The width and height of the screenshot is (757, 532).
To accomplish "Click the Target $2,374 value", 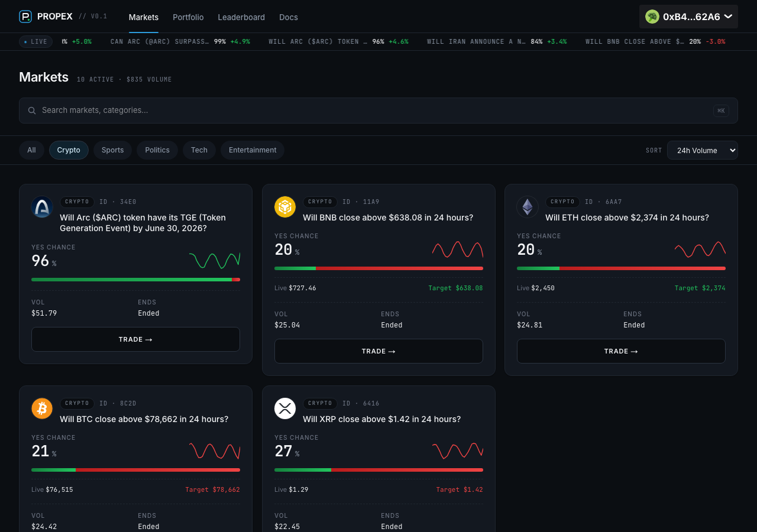I will click(700, 288).
